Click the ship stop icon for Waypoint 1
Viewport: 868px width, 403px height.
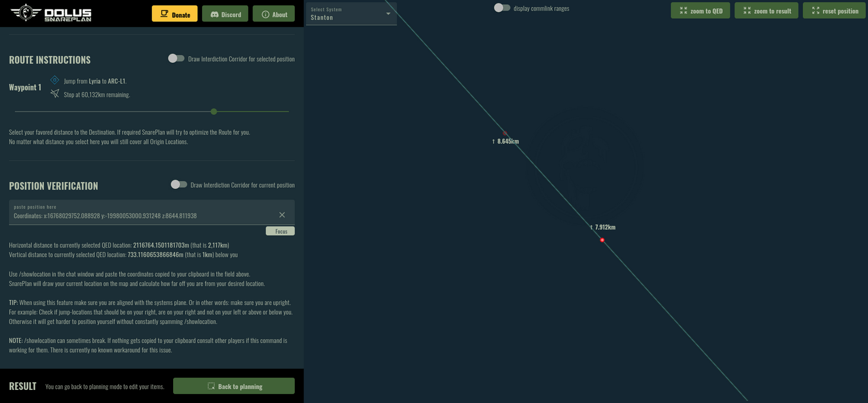55,93
